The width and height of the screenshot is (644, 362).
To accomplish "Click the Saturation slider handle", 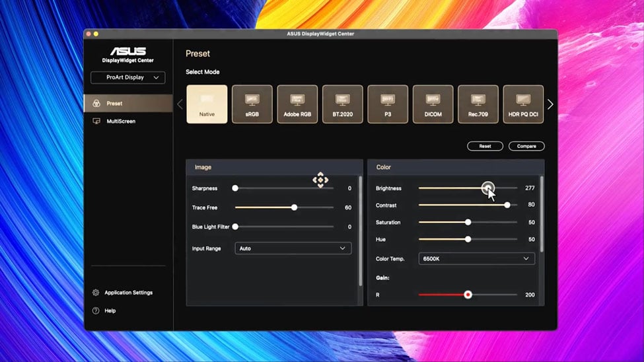I will tap(468, 223).
